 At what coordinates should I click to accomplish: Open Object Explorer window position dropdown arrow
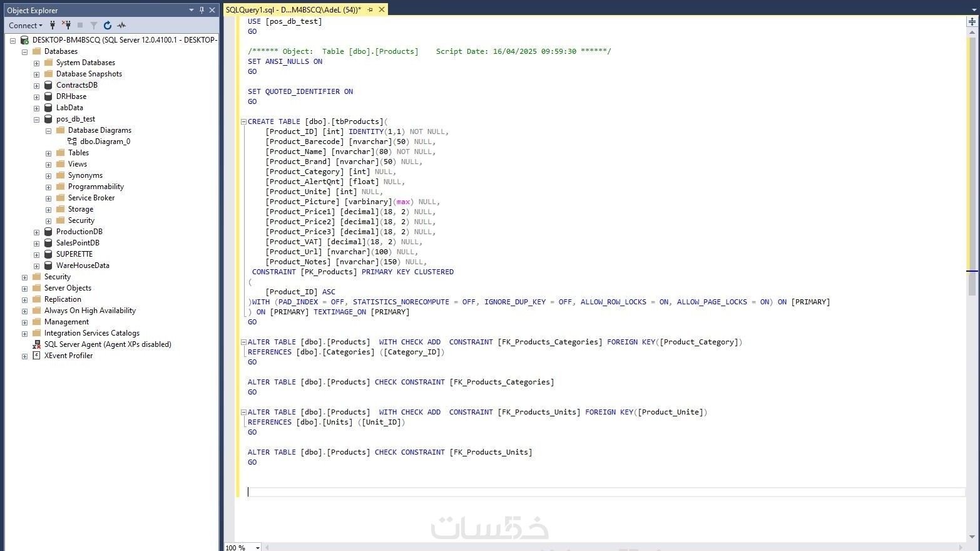click(x=191, y=10)
